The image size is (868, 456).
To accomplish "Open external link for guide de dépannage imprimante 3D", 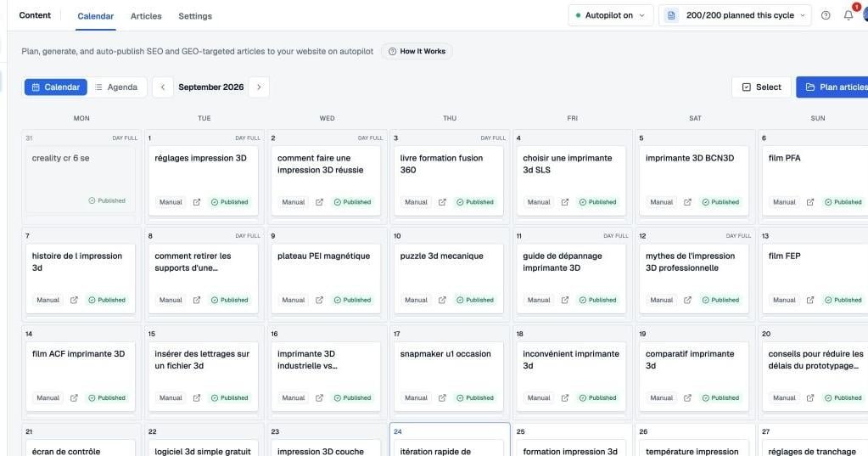I will [x=564, y=300].
